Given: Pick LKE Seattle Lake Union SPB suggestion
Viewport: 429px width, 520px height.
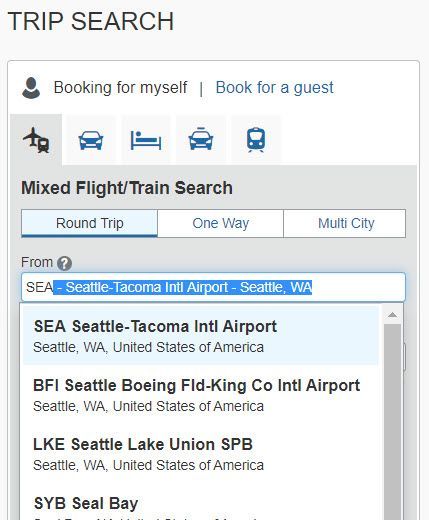Looking at the screenshot, I should [x=201, y=454].
